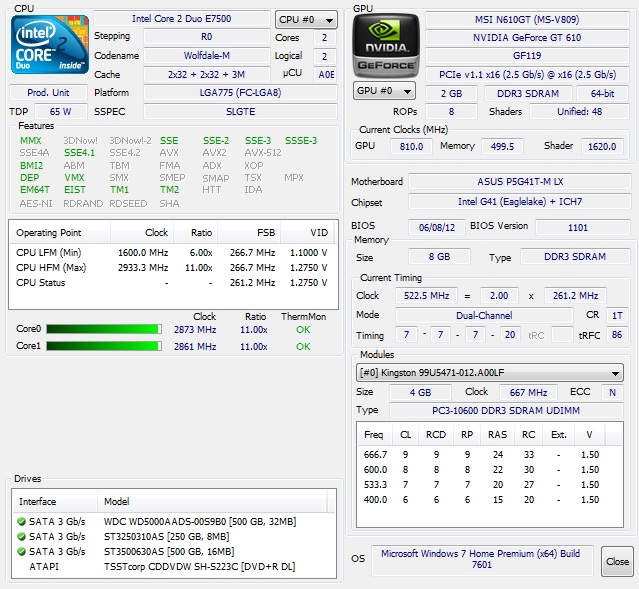639x589 pixels.
Task: Click the LGA775 (FC-LGA8) platform field
Action: point(240,93)
